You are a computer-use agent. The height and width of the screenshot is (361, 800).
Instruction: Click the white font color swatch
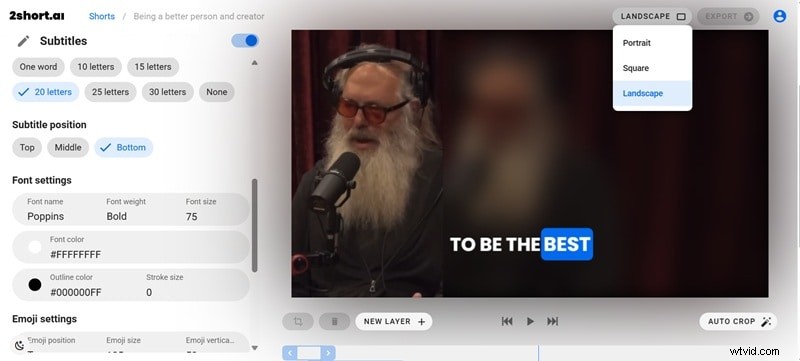pyautogui.click(x=35, y=247)
